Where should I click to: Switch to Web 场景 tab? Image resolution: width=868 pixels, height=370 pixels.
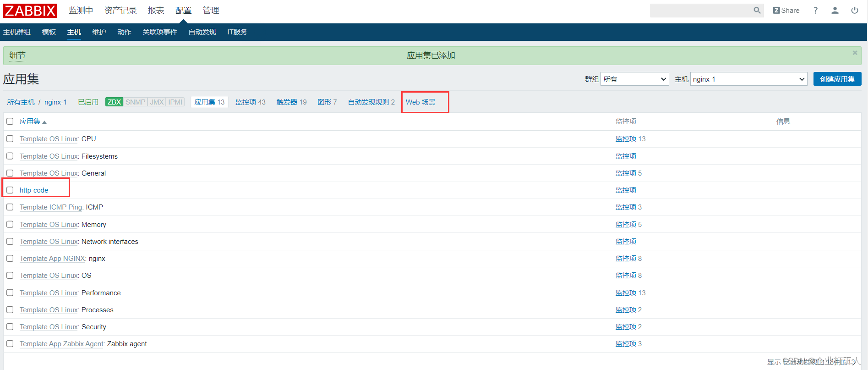[420, 102]
